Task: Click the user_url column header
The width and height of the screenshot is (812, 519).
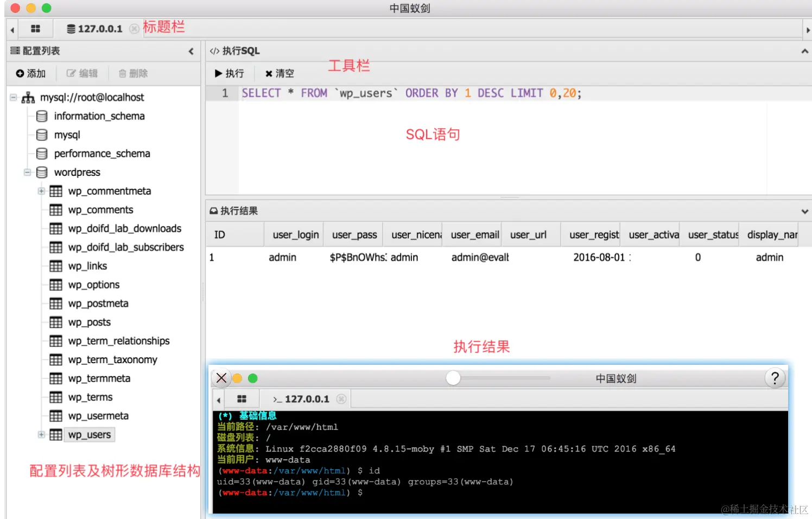Action: coord(531,235)
